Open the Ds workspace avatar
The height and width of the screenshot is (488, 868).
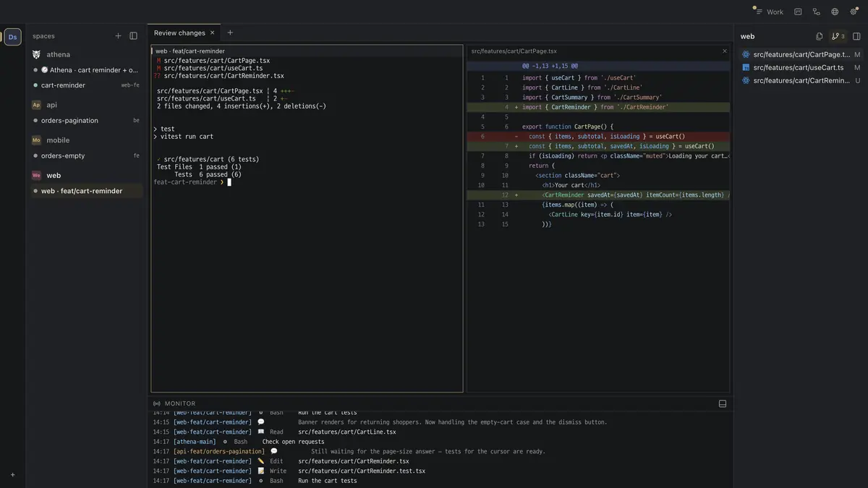tap(13, 37)
